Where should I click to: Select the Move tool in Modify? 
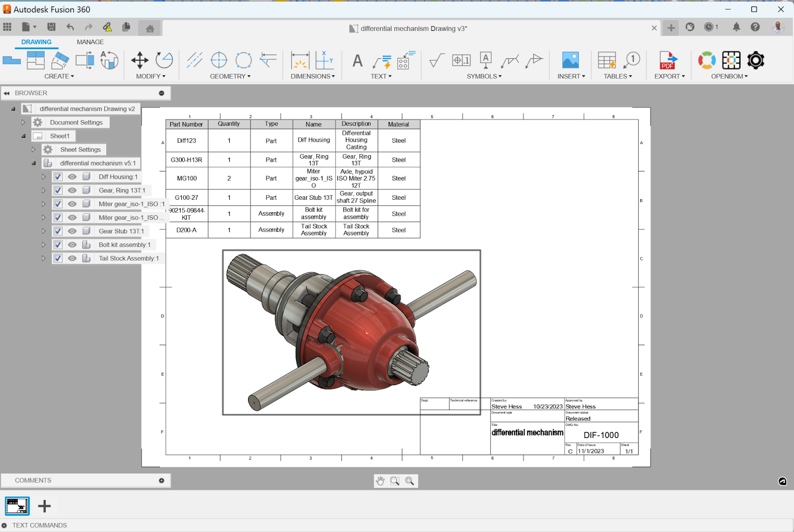(x=139, y=60)
